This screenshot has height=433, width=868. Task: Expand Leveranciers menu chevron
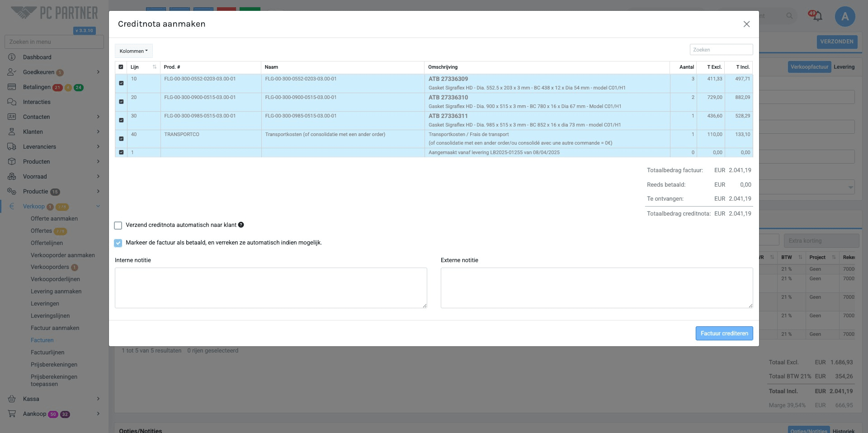(98, 146)
